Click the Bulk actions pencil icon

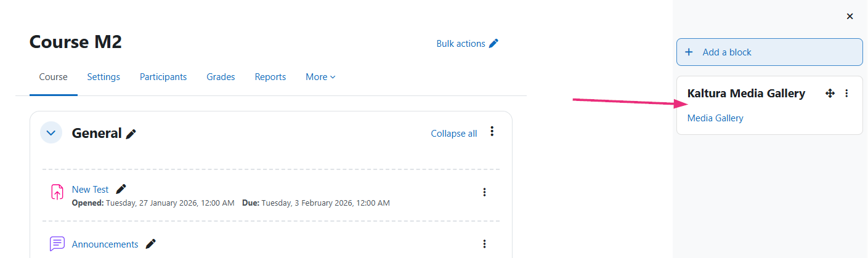[x=493, y=44]
